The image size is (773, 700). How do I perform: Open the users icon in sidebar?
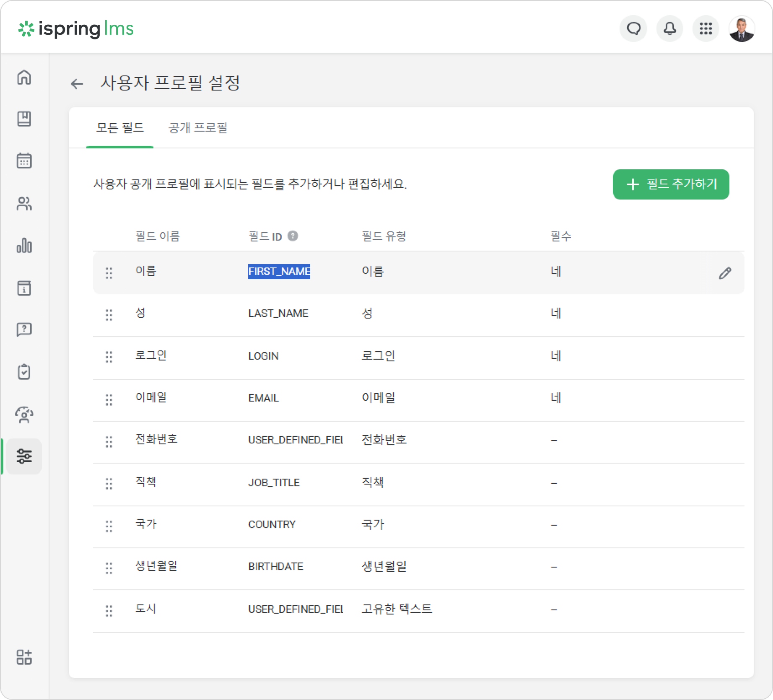pos(24,204)
